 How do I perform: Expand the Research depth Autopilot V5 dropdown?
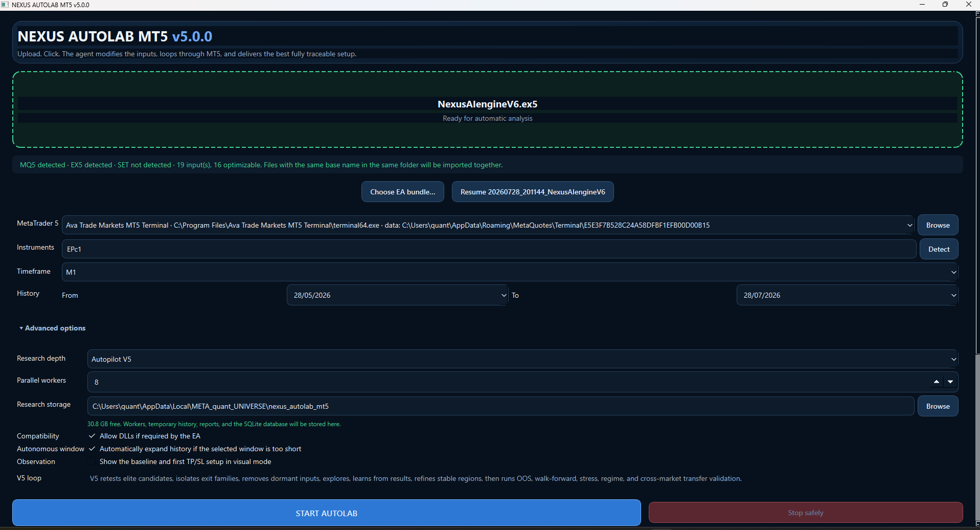[522, 359]
